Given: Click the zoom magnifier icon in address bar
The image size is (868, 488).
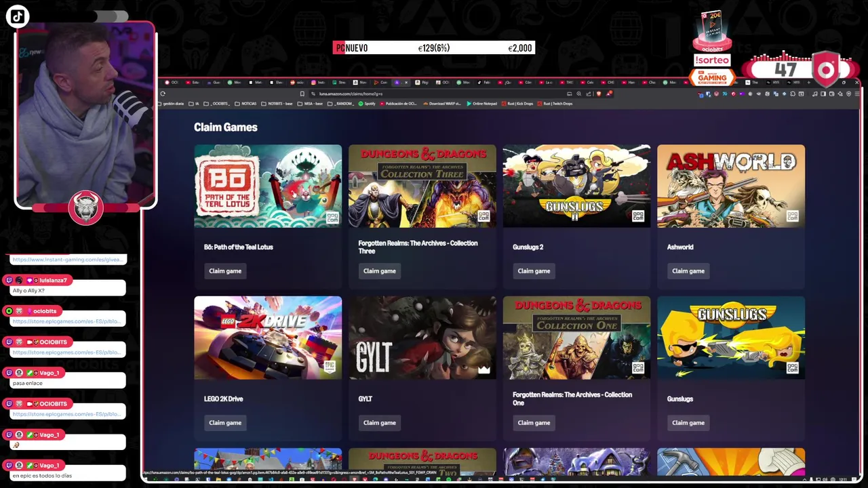Looking at the screenshot, I should [579, 94].
